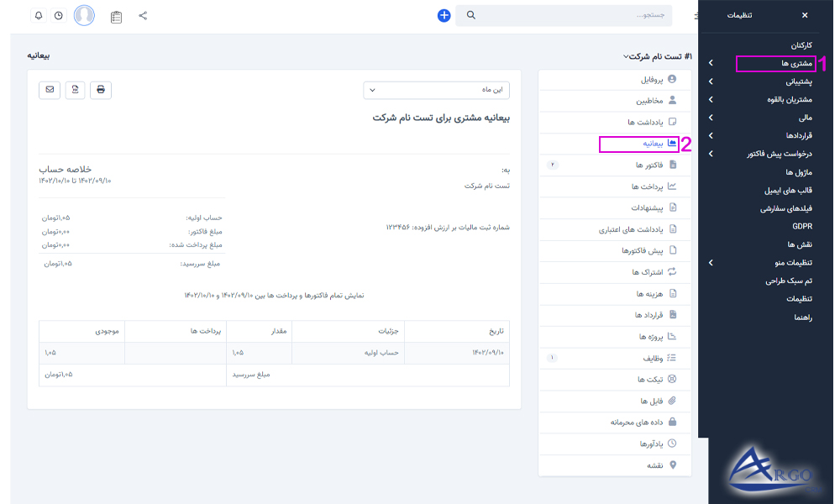
Task: Click the search magnifier icon
Action: click(472, 14)
